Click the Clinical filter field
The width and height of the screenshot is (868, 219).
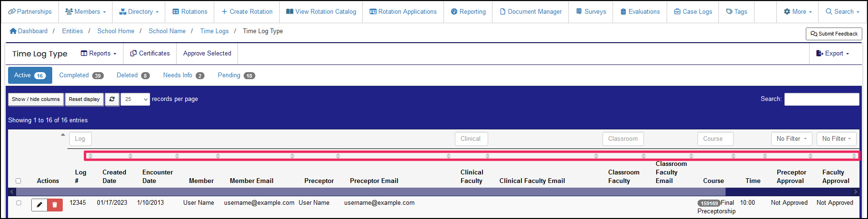point(471,139)
